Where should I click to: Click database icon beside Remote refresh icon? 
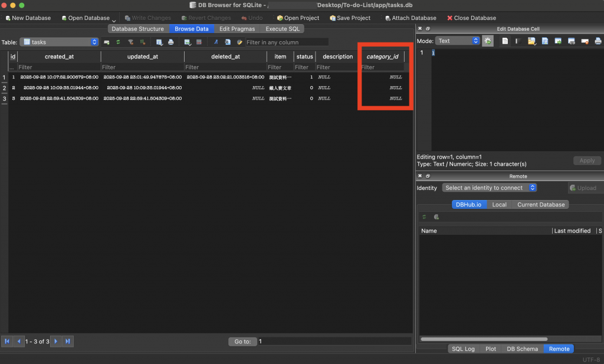[436, 217]
